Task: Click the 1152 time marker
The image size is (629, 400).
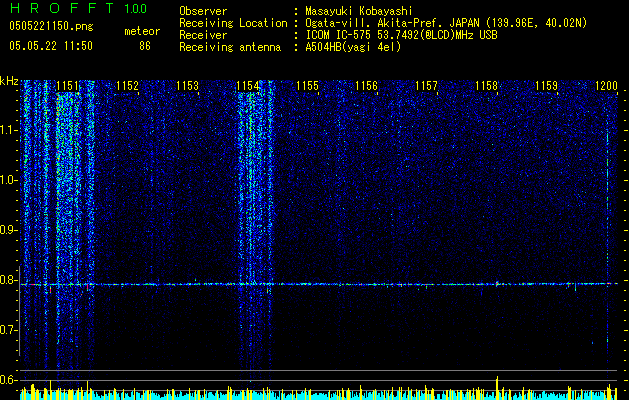Action: tap(127, 86)
